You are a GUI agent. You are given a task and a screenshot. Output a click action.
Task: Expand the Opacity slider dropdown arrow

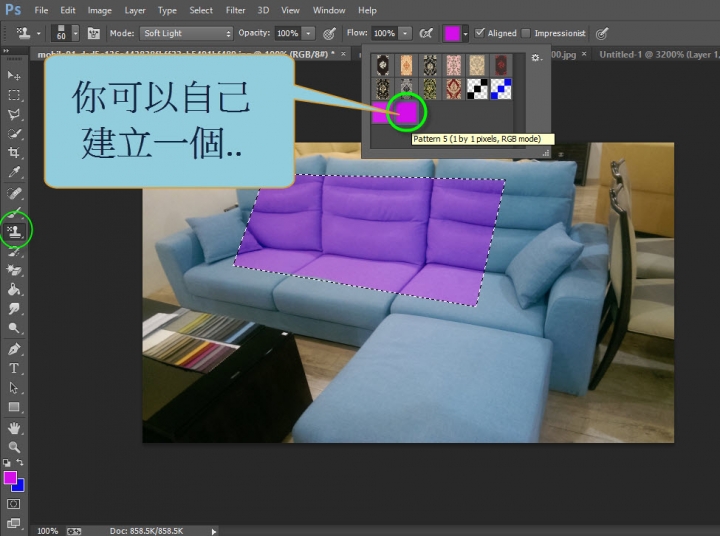308,33
